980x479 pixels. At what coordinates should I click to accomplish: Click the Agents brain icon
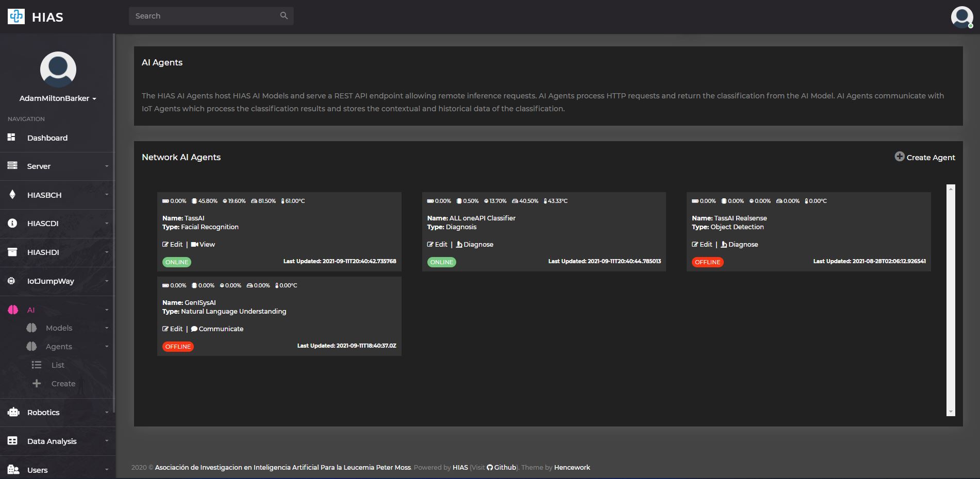coord(31,346)
